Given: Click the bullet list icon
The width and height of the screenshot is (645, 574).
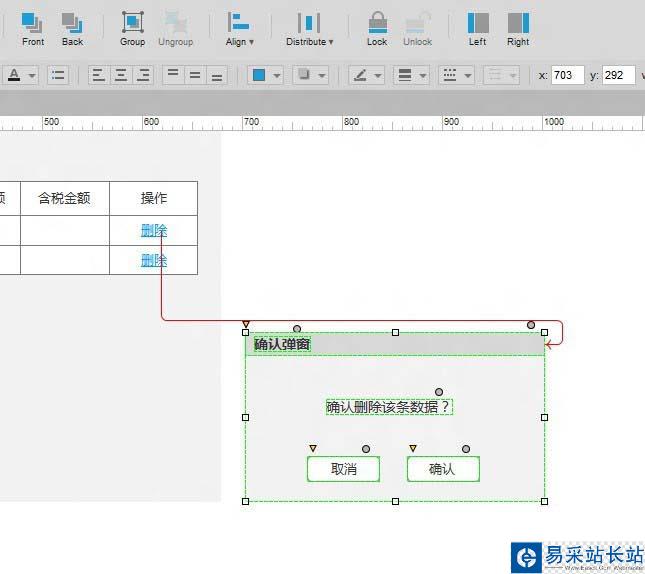Looking at the screenshot, I should click(58, 75).
